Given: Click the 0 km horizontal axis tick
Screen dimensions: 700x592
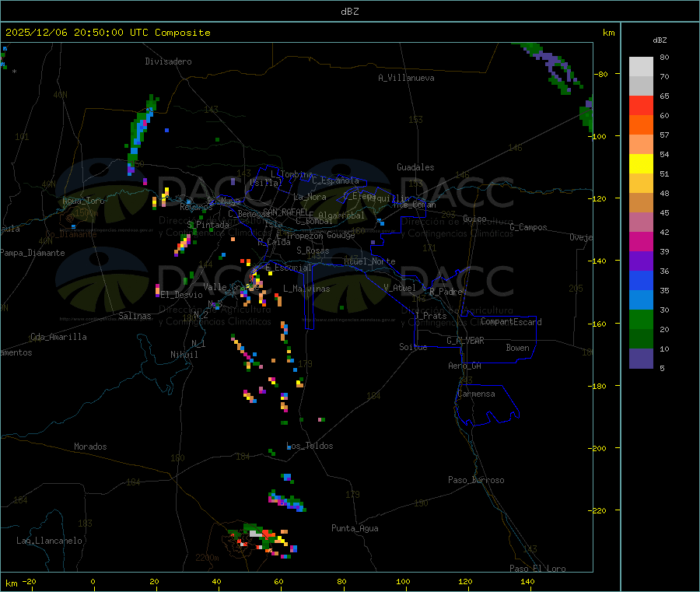Looking at the screenshot, I should (93, 581).
